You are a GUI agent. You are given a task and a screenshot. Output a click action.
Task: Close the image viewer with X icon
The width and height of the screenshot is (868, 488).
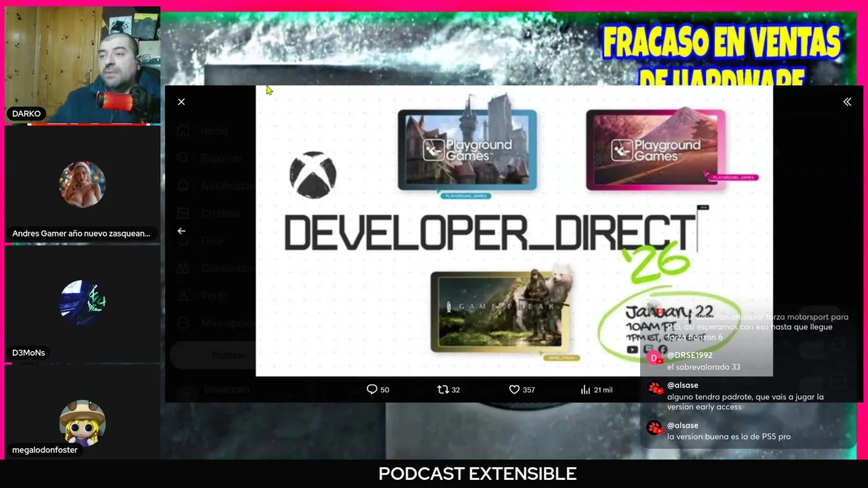(x=181, y=102)
